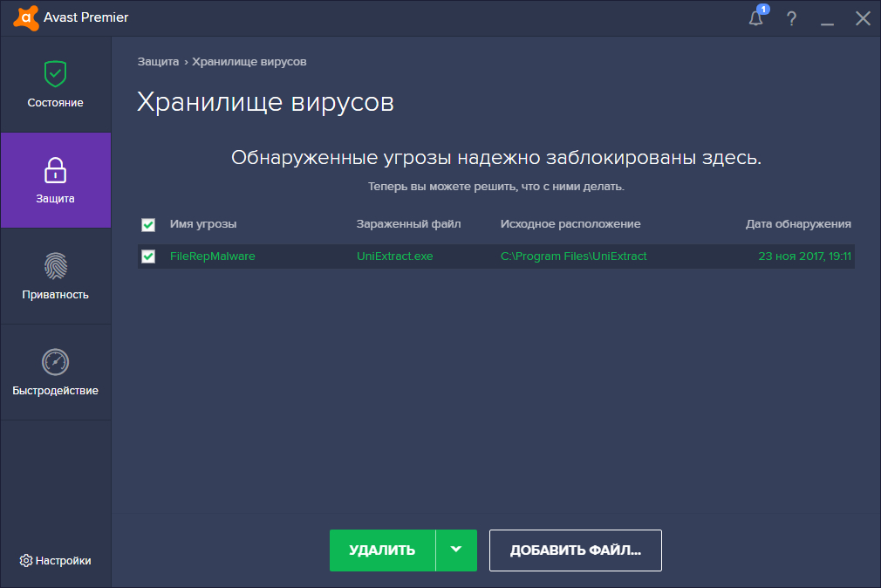This screenshot has height=588, width=881.
Task: Click the Privacy fingerprint icon
Action: pos(55,265)
